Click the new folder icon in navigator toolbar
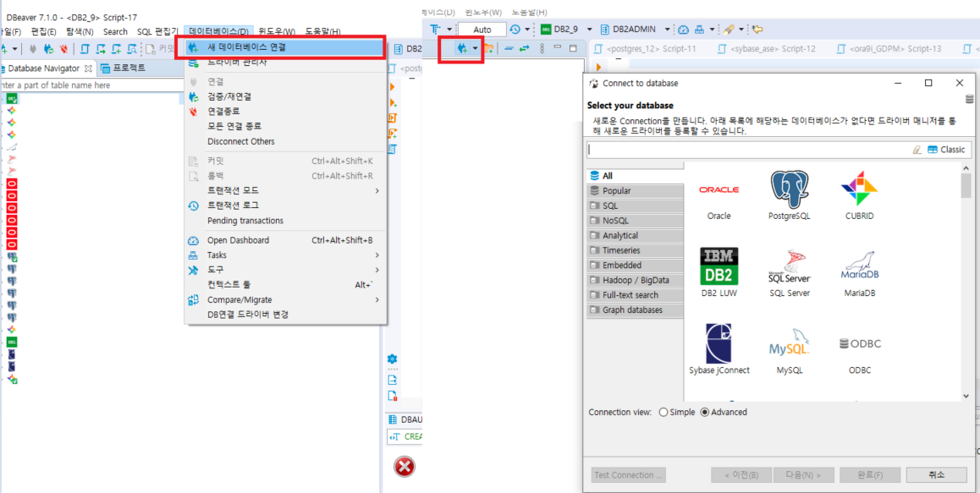Image resolution: width=980 pixels, height=493 pixels. (489, 48)
